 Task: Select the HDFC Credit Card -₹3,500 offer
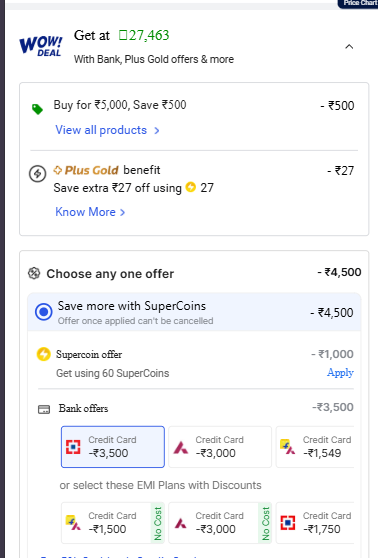pos(113,447)
